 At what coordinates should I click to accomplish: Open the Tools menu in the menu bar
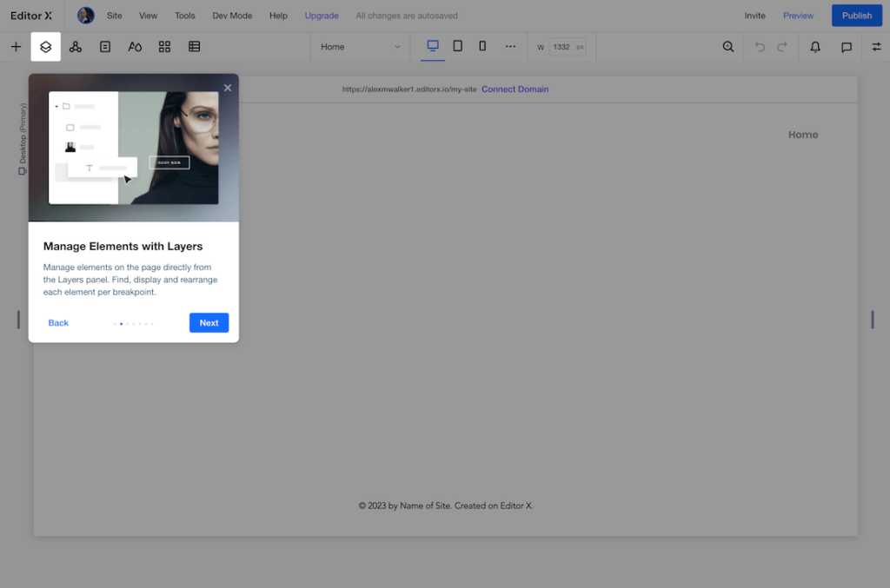click(184, 15)
